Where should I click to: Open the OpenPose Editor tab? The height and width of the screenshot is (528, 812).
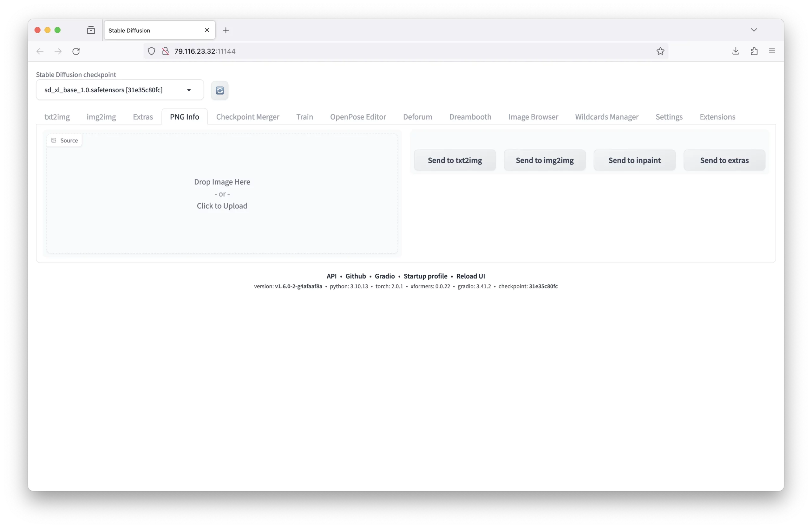[x=358, y=117]
